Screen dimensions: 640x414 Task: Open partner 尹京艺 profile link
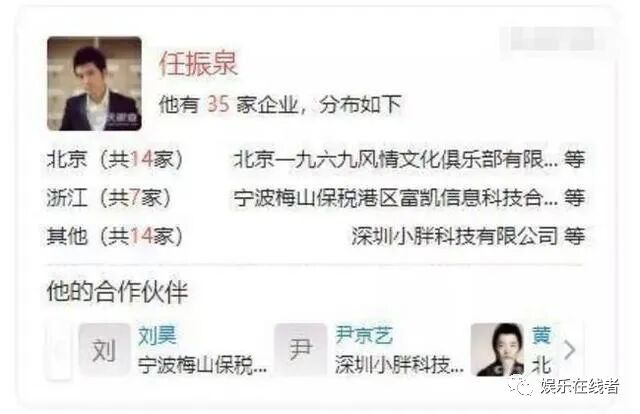[x=364, y=336]
